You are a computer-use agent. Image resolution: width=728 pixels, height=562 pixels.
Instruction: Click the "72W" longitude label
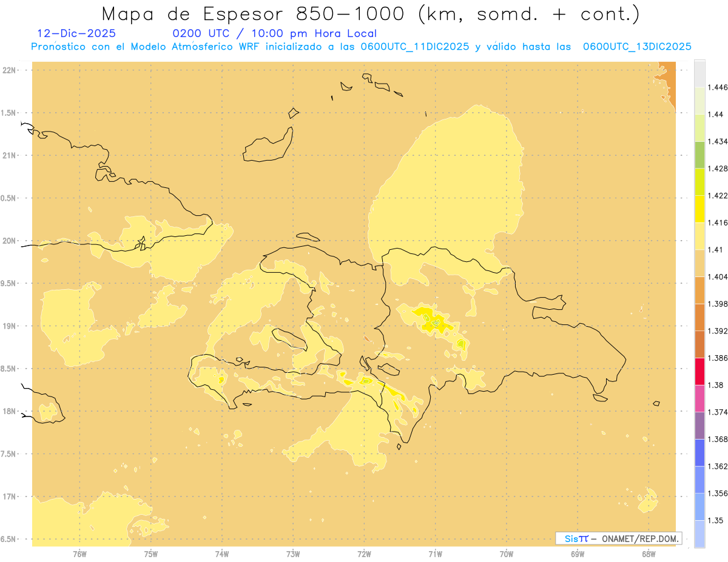(364, 554)
